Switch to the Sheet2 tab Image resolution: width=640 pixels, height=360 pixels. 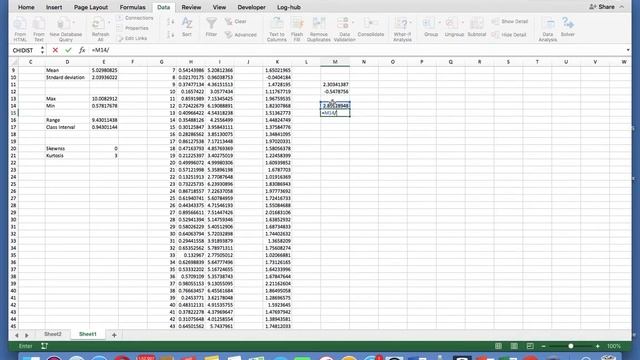tap(53, 334)
